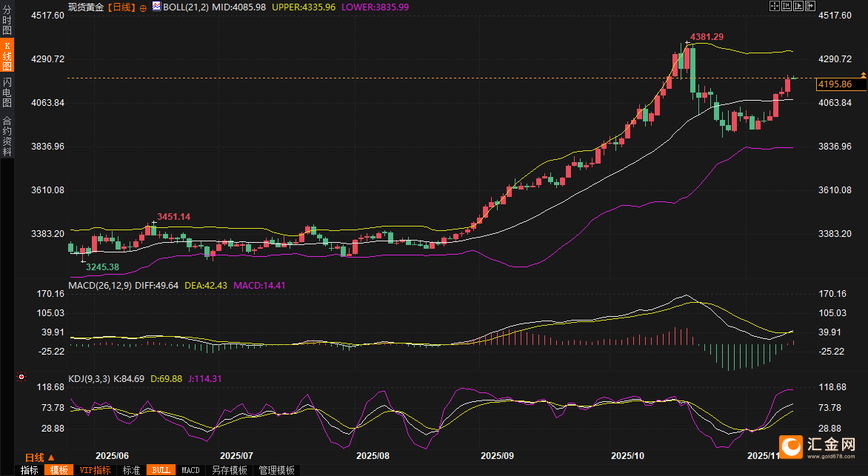Click the 另存模板 button
868x476 pixels.
click(229, 470)
